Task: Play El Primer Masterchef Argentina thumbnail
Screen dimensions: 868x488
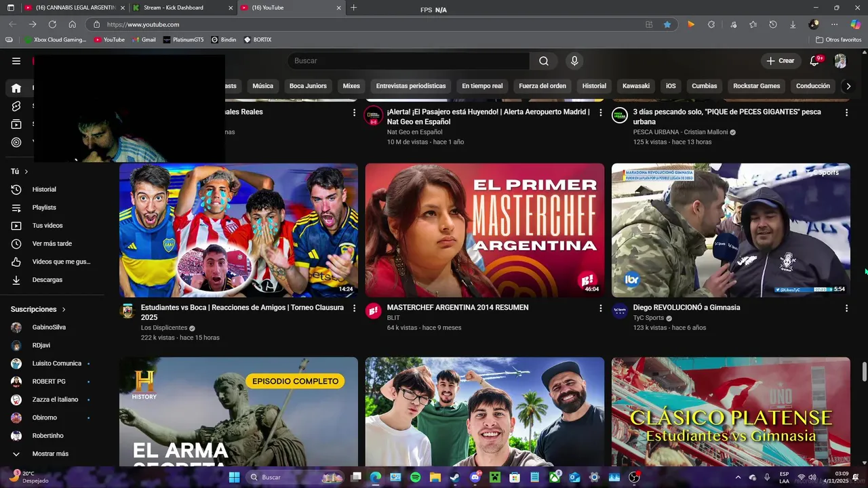Action: point(485,230)
